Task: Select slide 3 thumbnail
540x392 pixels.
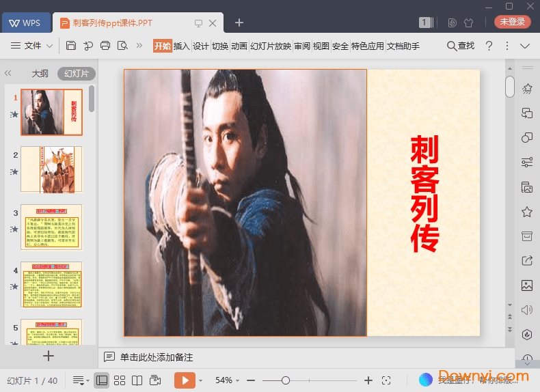Action: pos(52,227)
